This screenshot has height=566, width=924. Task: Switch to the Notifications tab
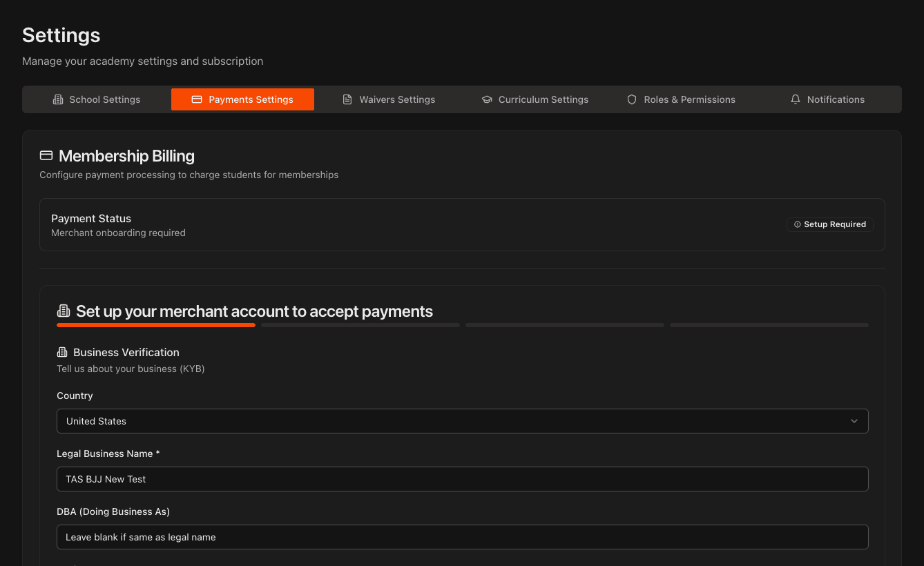pos(827,99)
